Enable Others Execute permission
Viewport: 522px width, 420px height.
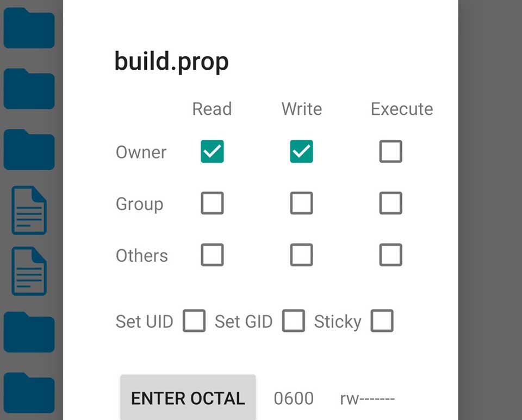390,255
